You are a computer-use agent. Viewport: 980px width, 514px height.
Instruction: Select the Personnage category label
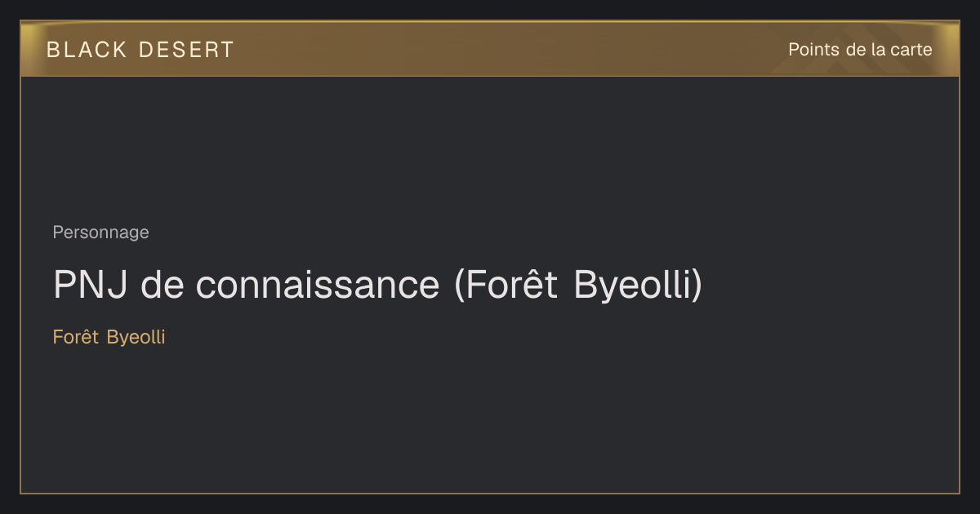[100, 233]
